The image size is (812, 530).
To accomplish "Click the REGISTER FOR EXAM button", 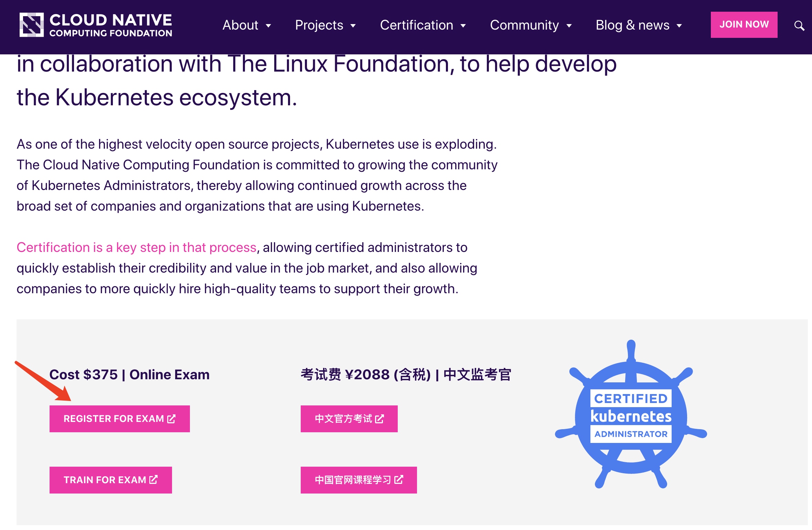I will (120, 419).
